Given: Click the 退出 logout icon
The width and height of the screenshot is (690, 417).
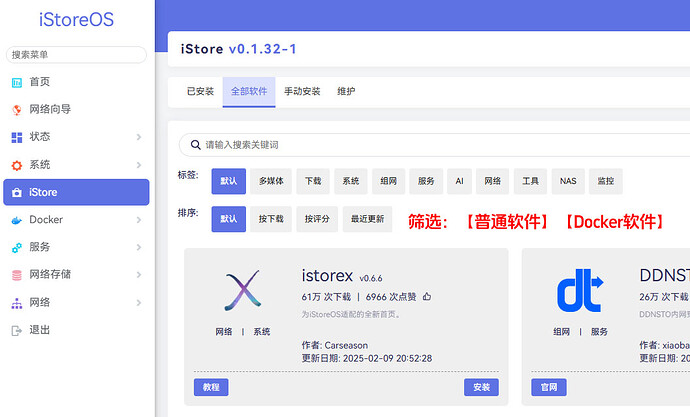Looking at the screenshot, I should click(x=16, y=330).
